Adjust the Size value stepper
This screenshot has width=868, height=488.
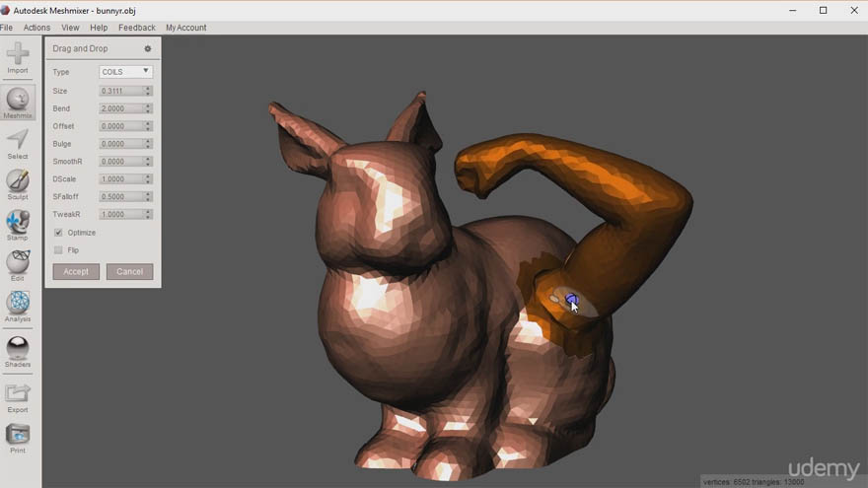tap(148, 91)
